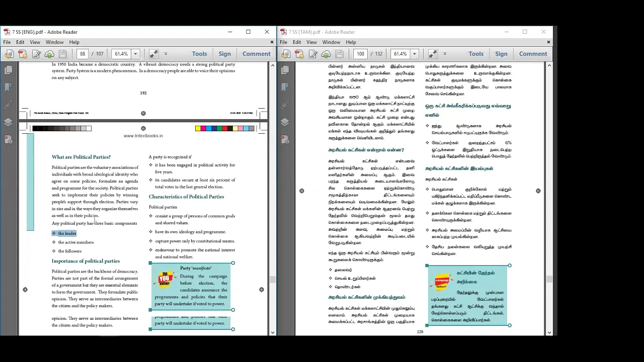Click vertical scrollbar thumb in TAM reader

pos(549,280)
